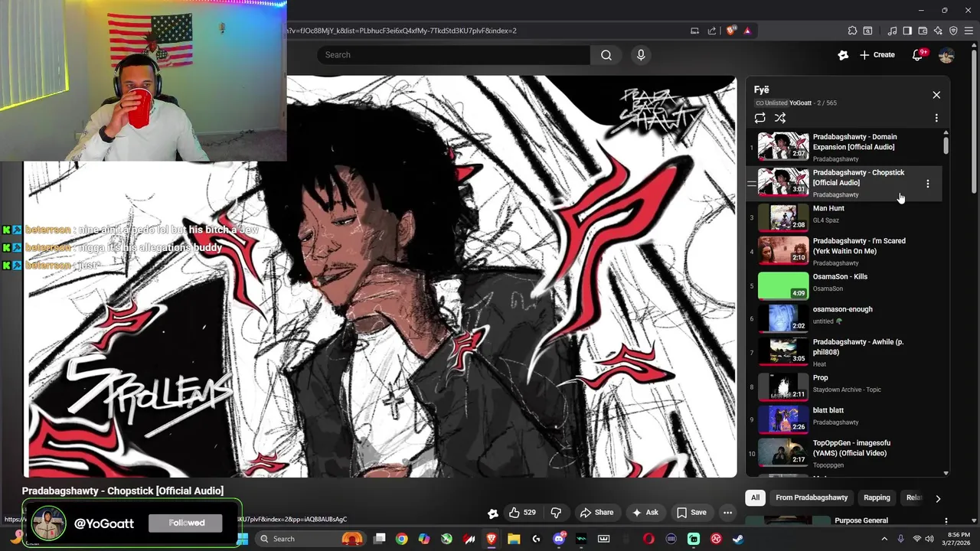
Task: Open YouTube account avatar menu
Action: pos(946,55)
